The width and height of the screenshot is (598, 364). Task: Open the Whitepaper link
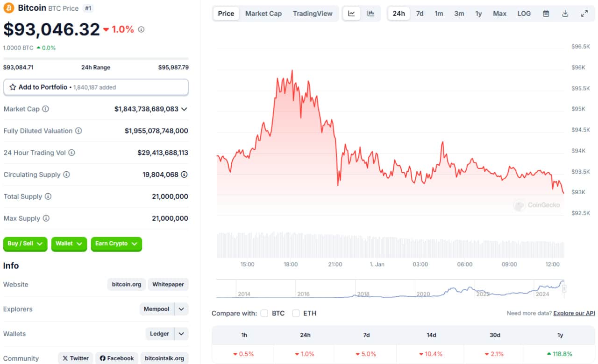coord(168,284)
